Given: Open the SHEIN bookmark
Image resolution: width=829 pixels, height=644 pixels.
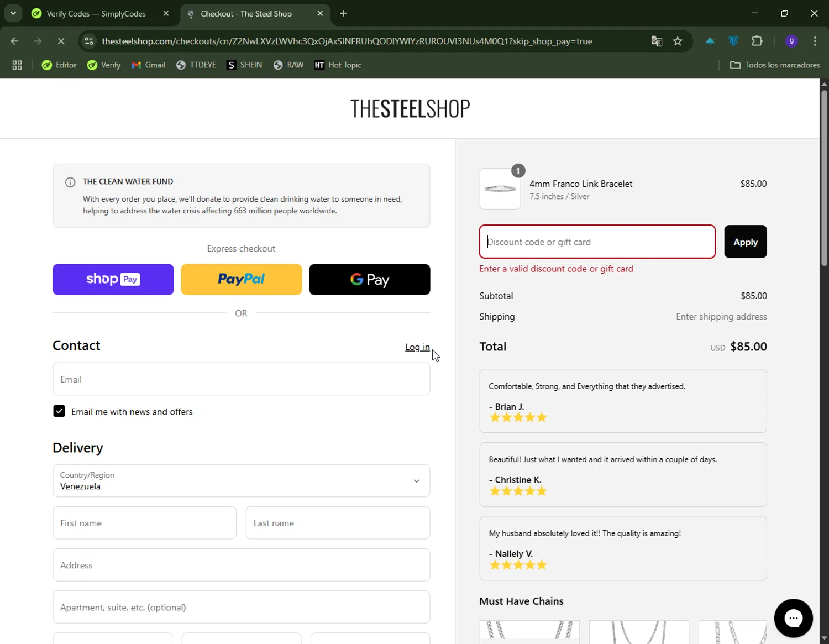Looking at the screenshot, I should (244, 65).
